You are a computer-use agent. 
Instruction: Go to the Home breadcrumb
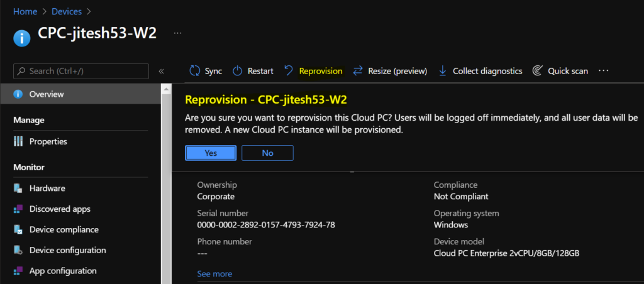point(25,11)
